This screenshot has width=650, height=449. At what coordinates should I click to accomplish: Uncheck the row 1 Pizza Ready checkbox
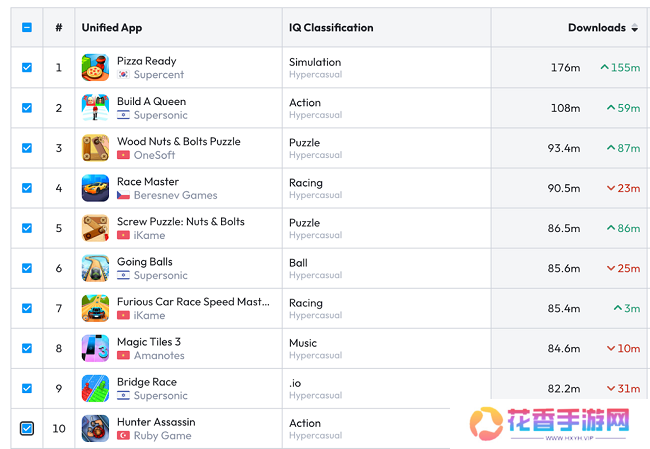(x=27, y=68)
